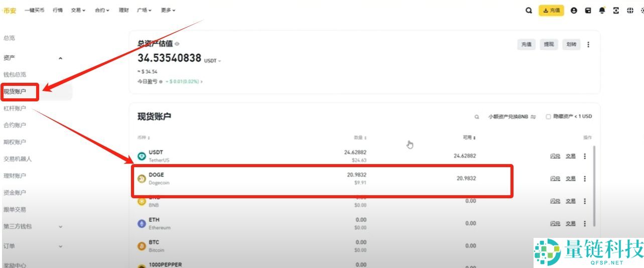This screenshot has height=268, width=644.
Task: Collapse the 资产 sidebar section
Action: [60, 58]
